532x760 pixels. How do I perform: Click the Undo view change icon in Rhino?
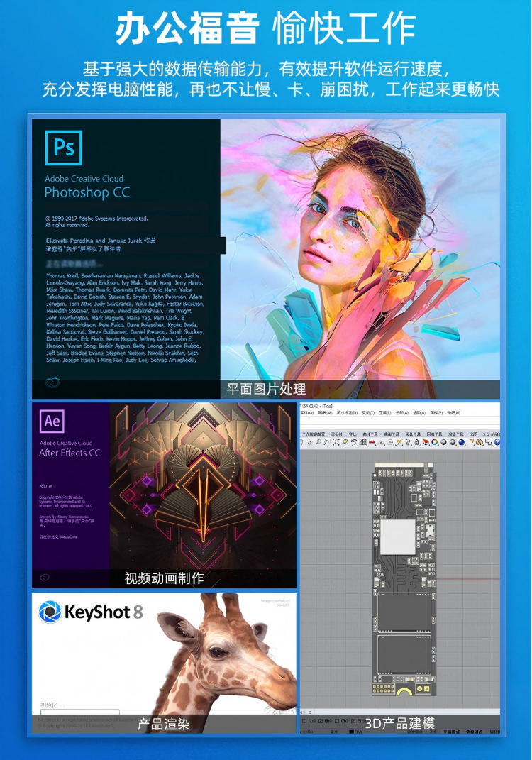354,442
